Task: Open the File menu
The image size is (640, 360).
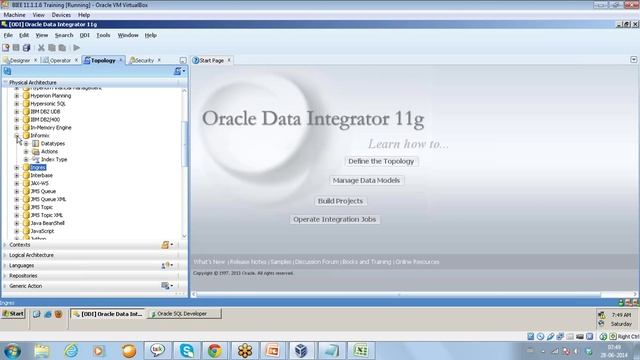Action: (8, 36)
